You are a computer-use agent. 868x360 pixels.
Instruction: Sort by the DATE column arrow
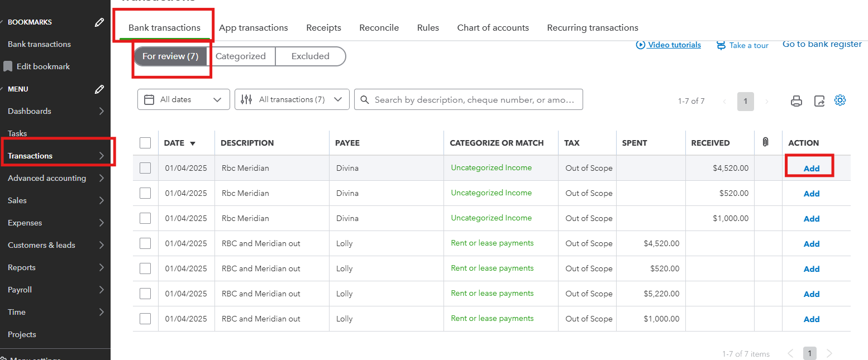coord(193,143)
